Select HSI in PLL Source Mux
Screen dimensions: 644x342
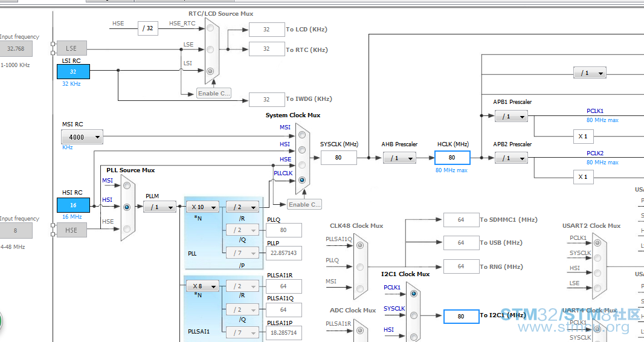click(x=127, y=207)
